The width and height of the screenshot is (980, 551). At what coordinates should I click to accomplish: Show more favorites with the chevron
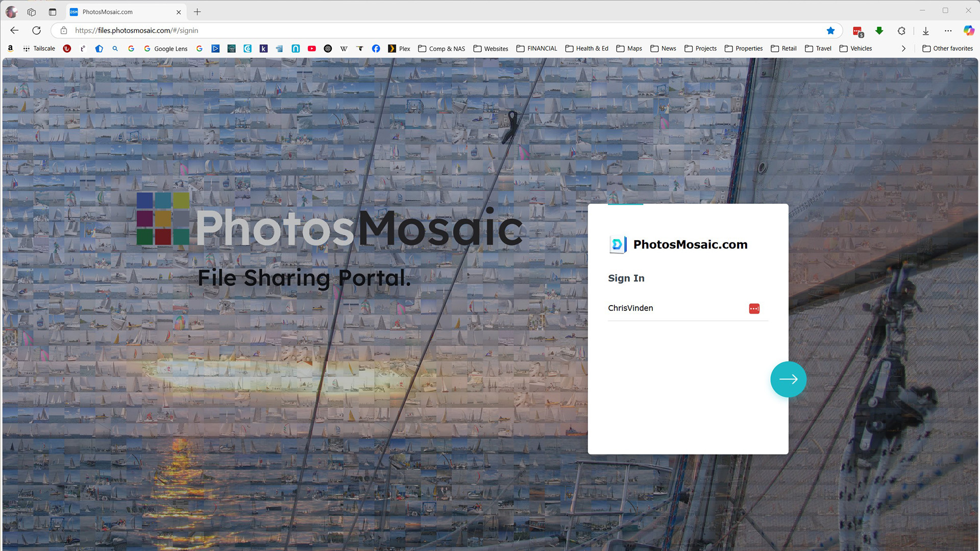(903, 48)
